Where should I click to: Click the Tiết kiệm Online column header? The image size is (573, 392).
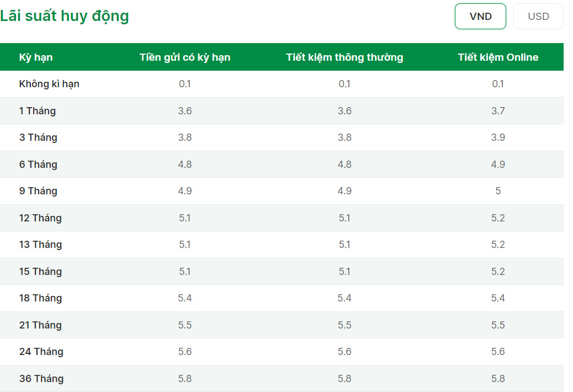(498, 57)
